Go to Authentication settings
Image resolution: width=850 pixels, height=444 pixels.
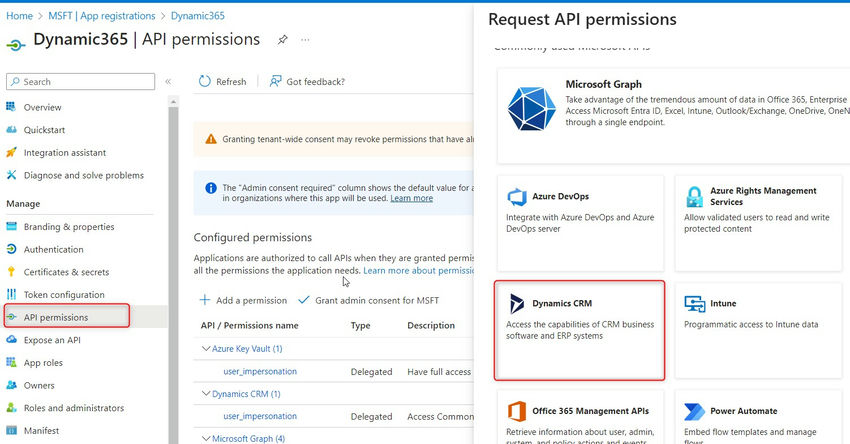(53, 249)
